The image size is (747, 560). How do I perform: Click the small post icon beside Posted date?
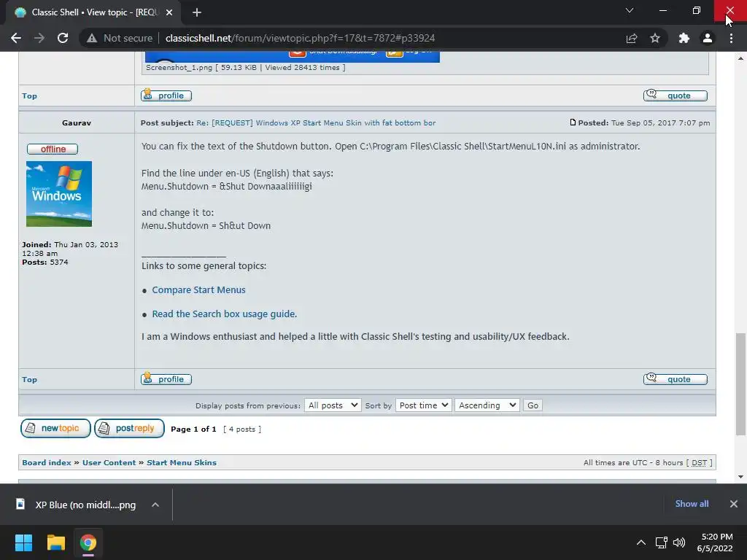(x=573, y=122)
